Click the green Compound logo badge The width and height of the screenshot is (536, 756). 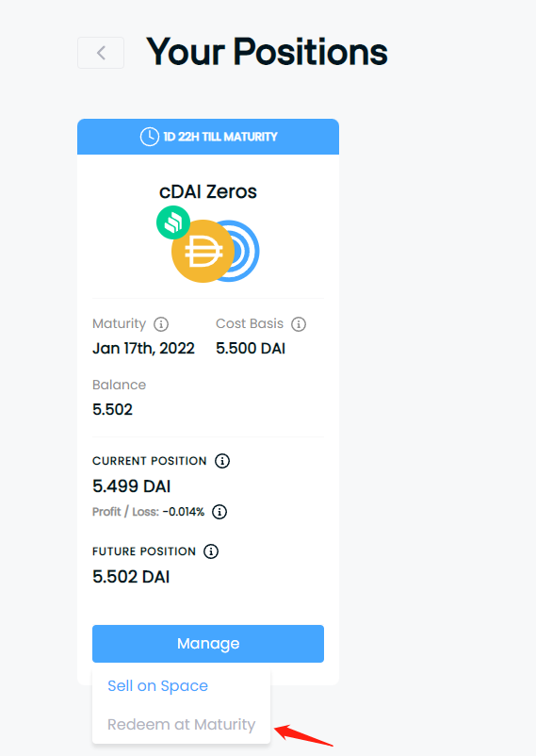[173, 222]
